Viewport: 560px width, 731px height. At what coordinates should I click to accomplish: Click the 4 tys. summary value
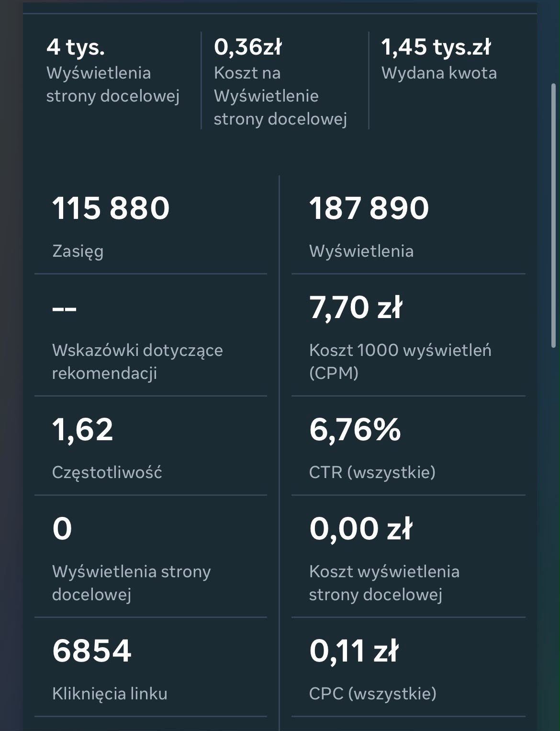click(x=76, y=47)
